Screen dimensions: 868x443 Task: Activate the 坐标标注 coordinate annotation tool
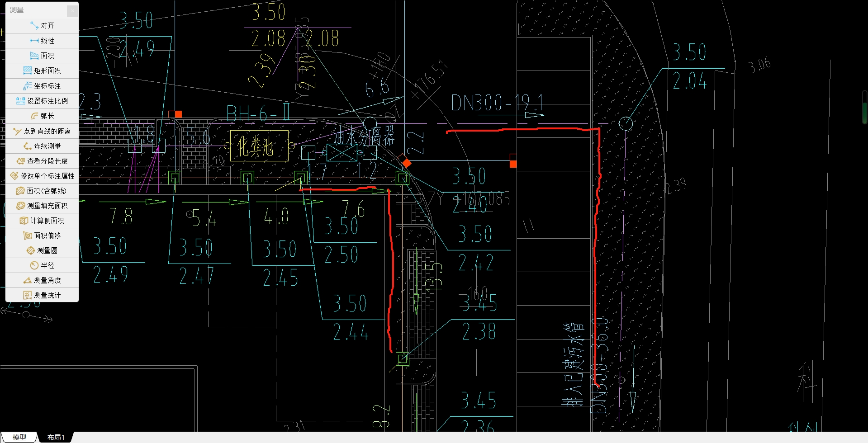42,86
